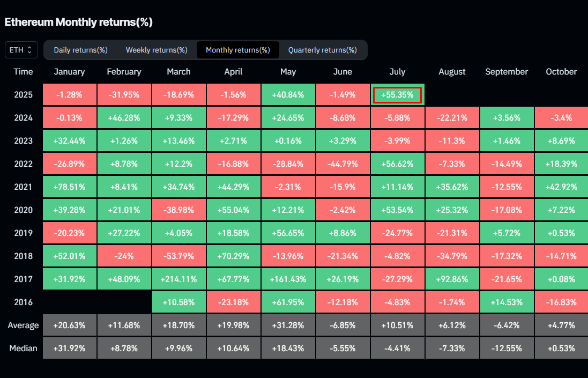
Task: Select the 2024 row label
Action: (x=23, y=118)
